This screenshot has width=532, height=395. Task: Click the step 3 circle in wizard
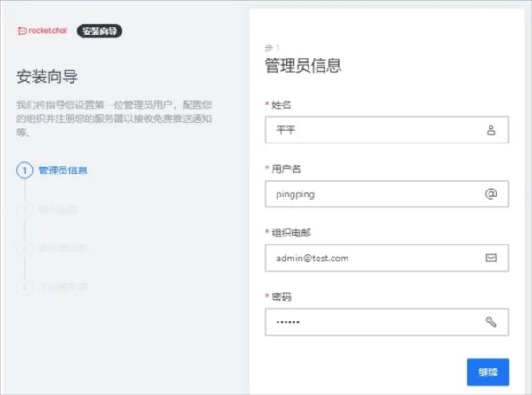(25, 249)
